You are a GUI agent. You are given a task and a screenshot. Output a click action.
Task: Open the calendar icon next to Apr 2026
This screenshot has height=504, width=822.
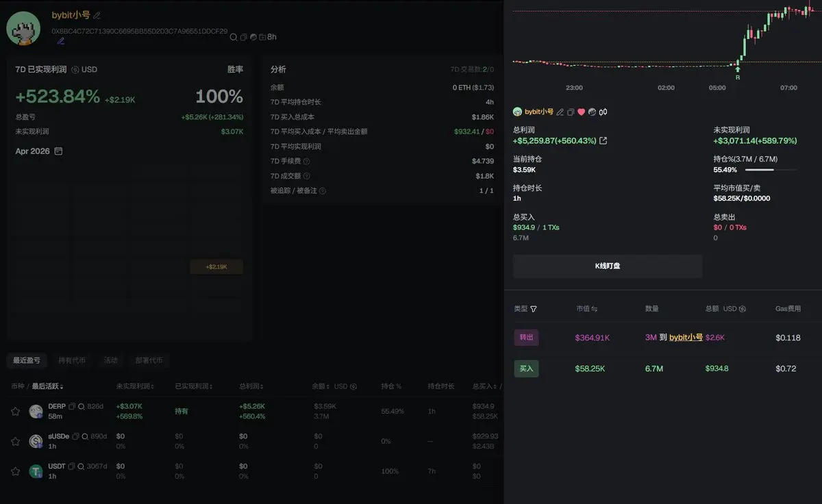[58, 151]
